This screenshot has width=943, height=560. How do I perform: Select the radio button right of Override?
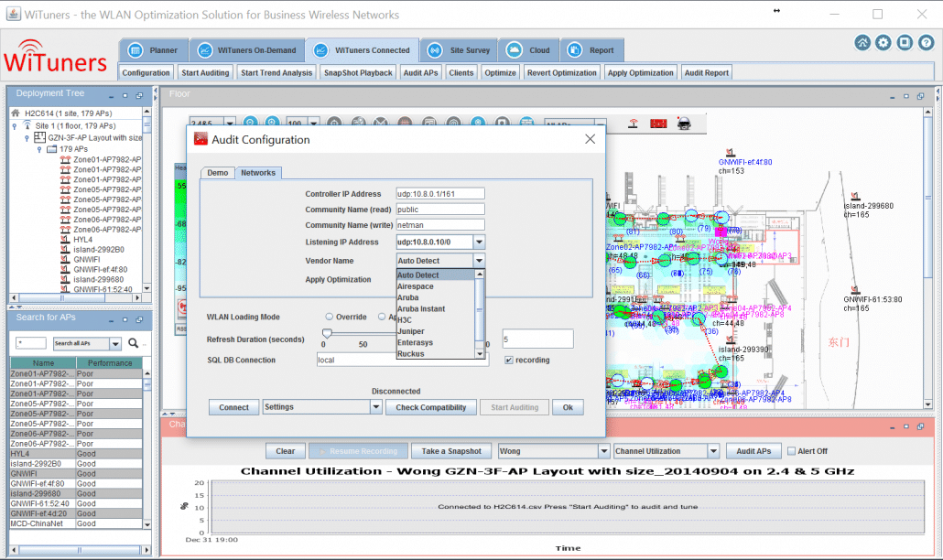coord(382,317)
